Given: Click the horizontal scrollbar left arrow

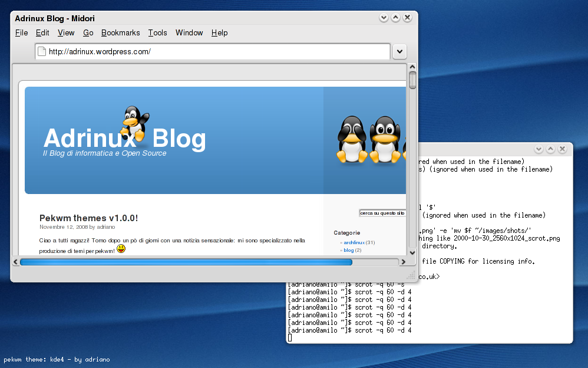Looking at the screenshot, I should point(15,262).
